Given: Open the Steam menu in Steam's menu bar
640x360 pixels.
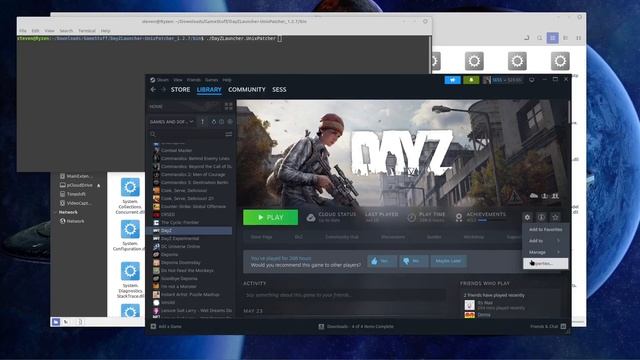Looking at the screenshot, I should [x=162, y=80].
